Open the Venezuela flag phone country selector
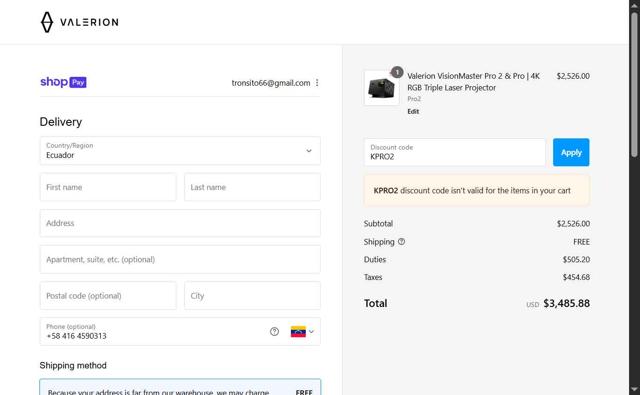The width and height of the screenshot is (640, 395). [x=302, y=332]
